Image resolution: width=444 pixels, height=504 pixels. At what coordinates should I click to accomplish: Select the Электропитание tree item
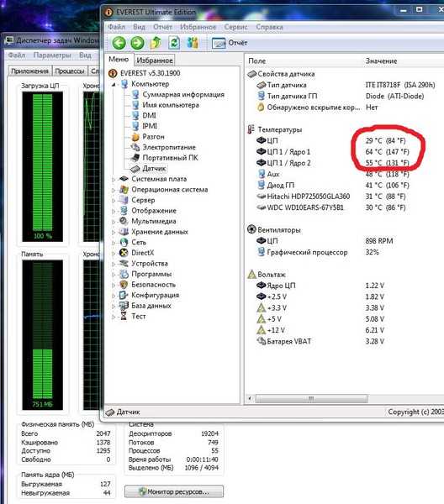click(x=169, y=147)
